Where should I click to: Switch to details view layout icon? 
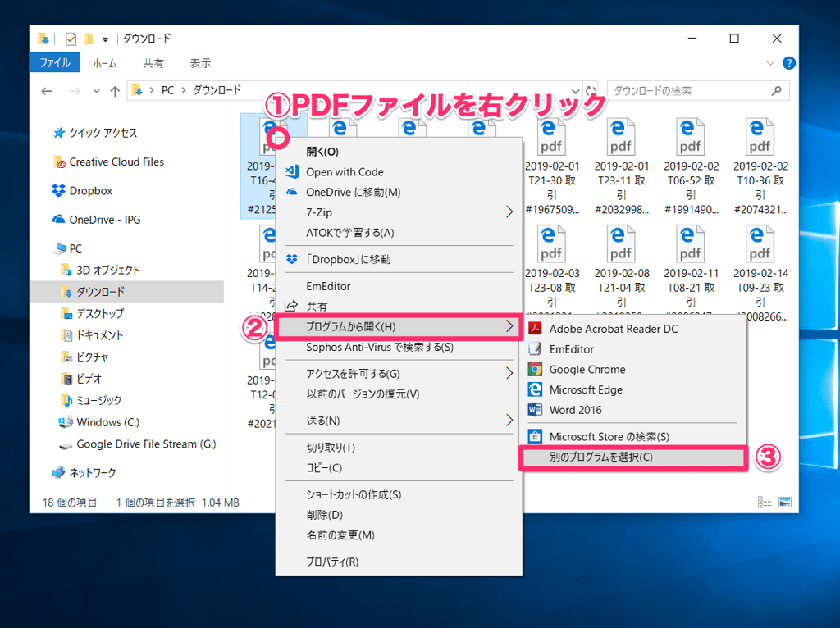765,503
